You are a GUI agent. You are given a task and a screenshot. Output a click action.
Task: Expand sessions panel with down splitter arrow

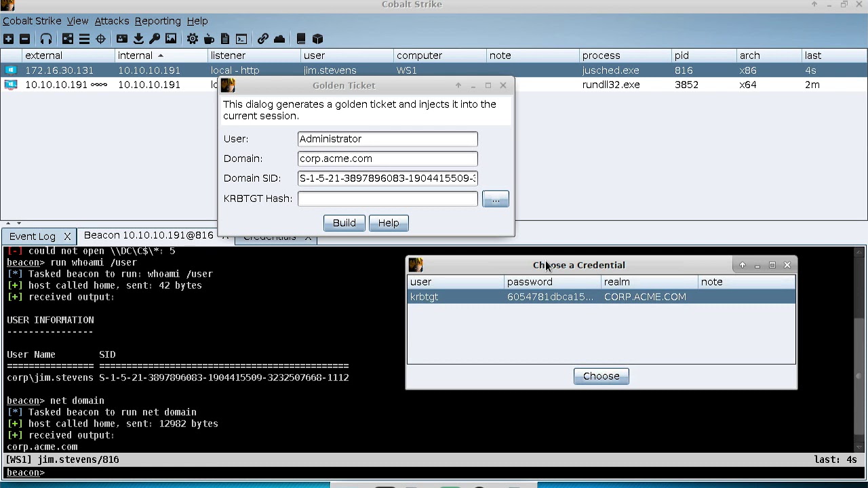pyautogui.click(x=19, y=223)
